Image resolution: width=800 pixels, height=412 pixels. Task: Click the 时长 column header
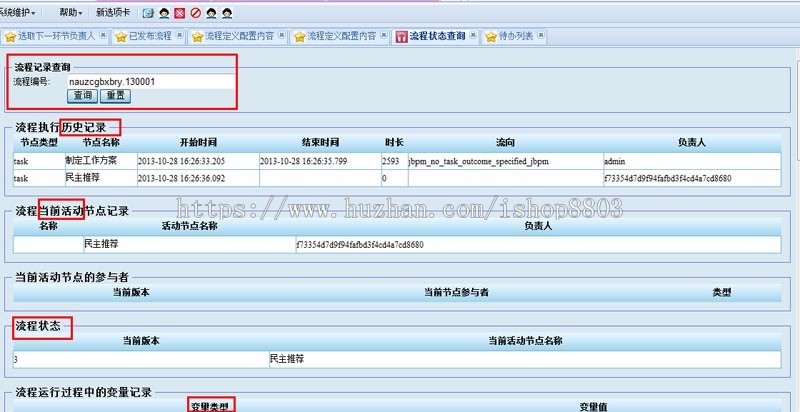point(394,142)
